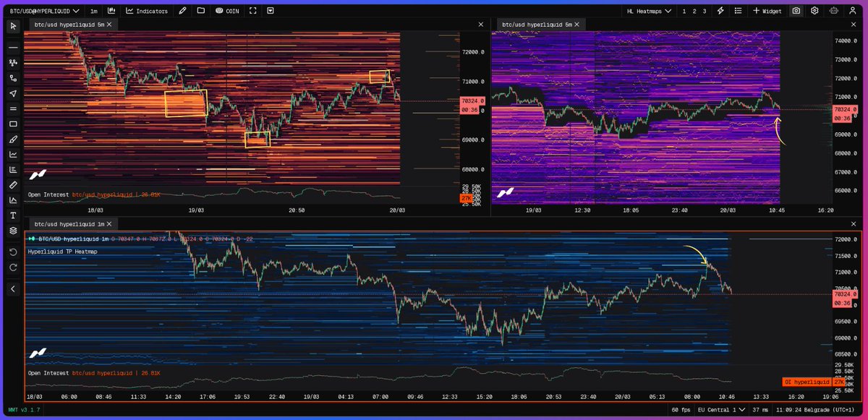Select the text annotation tool
868x420 pixels.
[13, 215]
